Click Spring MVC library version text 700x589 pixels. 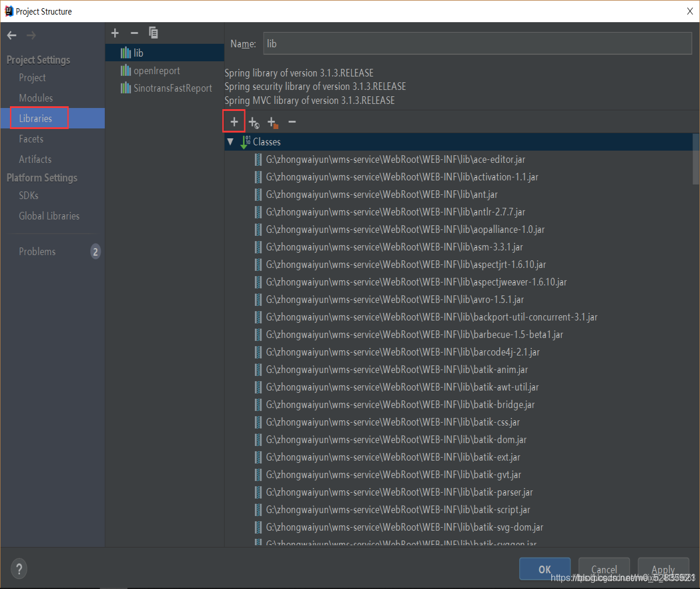point(310,100)
